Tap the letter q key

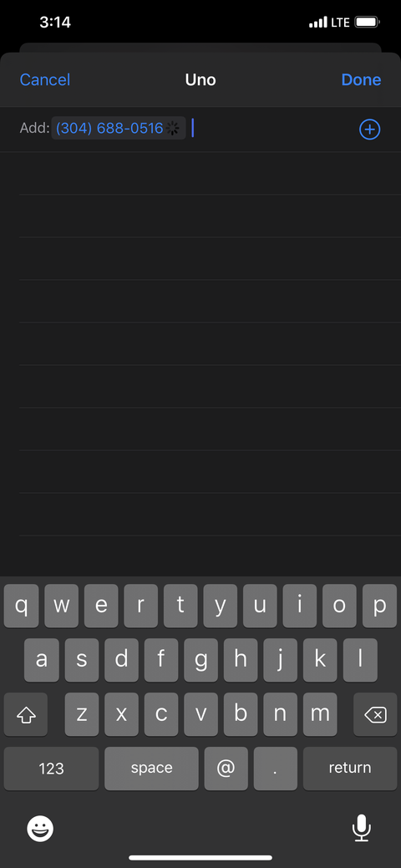pyautogui.click(x=21, y=606)
